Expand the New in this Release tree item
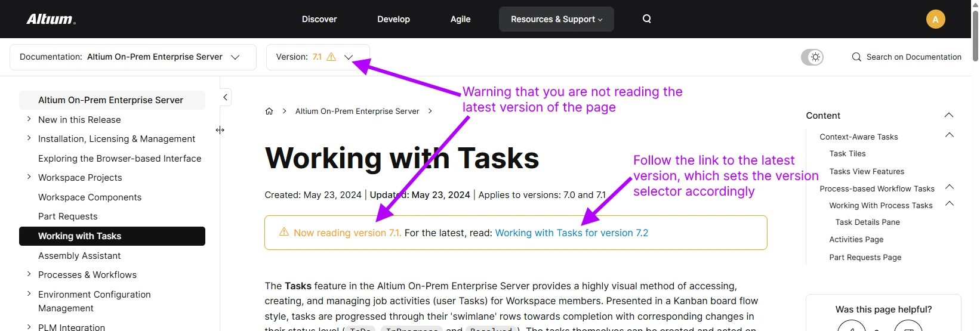Viewport: 980px width, 331px height. pyautogui.click(x=29, y=119)
